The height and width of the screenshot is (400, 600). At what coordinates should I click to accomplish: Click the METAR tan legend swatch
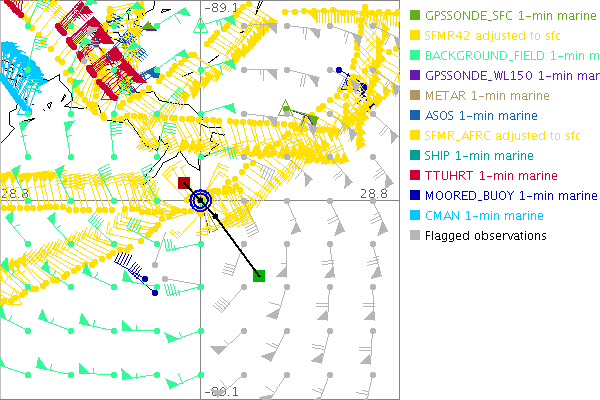(x=415, y=96)
